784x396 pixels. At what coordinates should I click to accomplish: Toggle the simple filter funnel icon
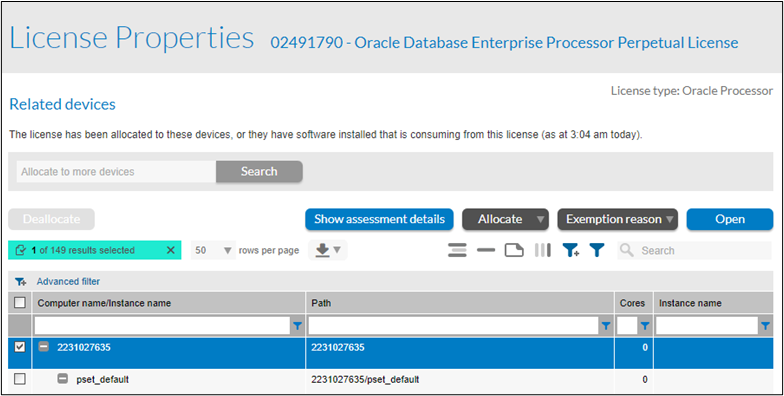tap(596, 250)
